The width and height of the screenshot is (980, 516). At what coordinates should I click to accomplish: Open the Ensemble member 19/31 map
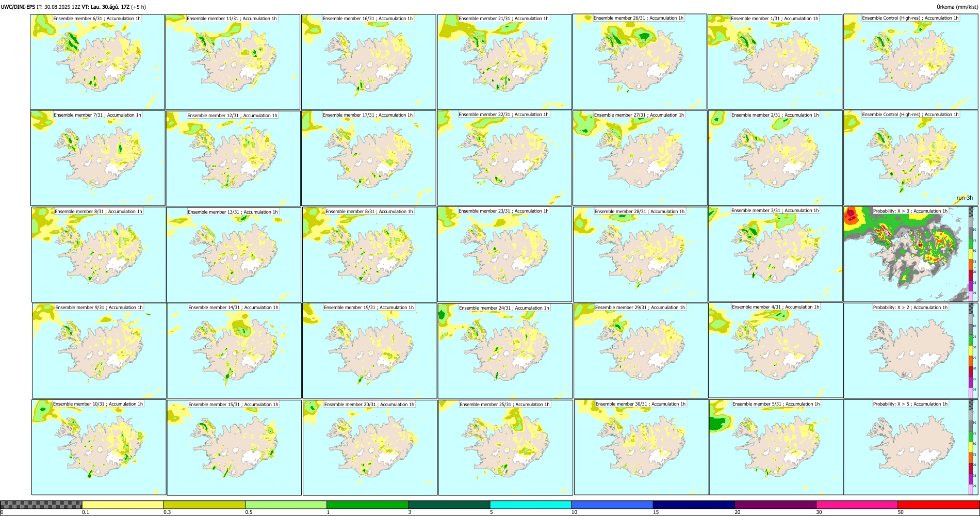pos(369,351)
